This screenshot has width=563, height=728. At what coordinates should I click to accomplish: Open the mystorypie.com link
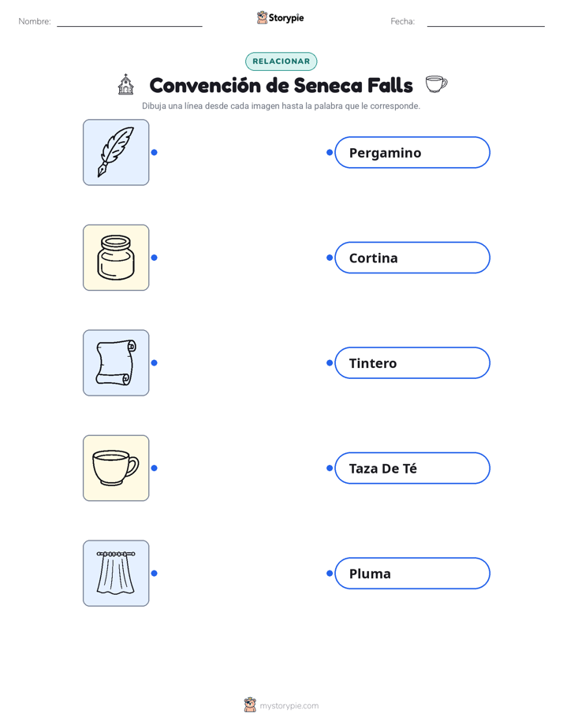tap(289, 706)
